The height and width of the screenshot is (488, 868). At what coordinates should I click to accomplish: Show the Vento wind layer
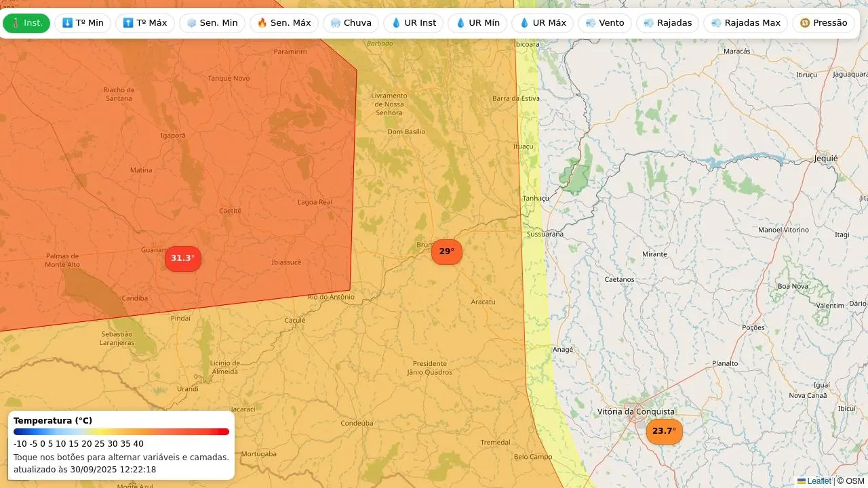604,23
